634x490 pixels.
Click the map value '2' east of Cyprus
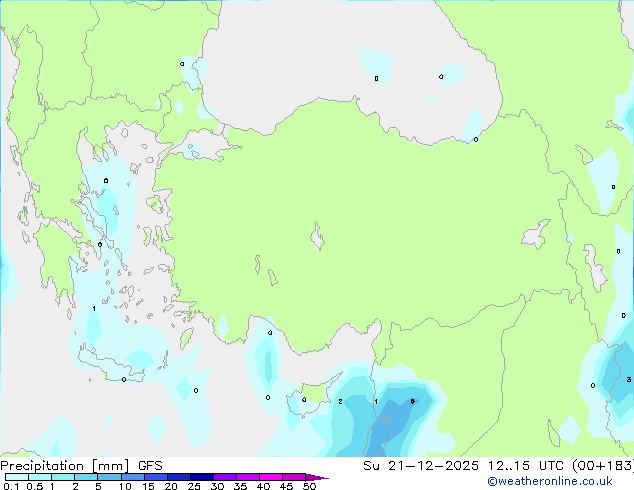click(x=340, y=401)
